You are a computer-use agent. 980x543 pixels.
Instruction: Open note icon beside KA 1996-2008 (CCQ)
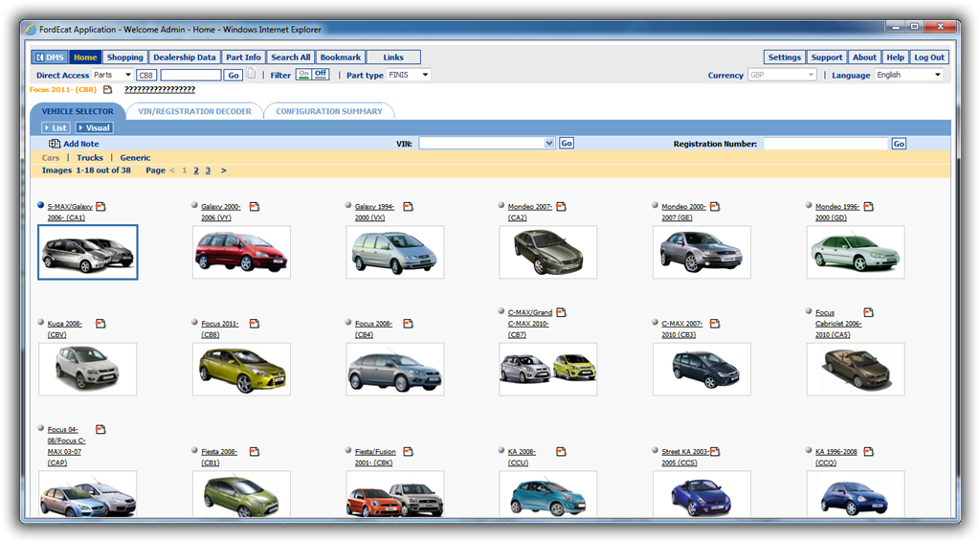click(x=869, y=452)
